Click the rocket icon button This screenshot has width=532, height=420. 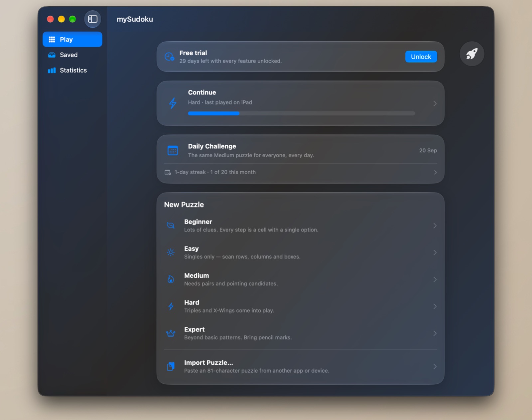pyautogui.click(x=472, y=54)
